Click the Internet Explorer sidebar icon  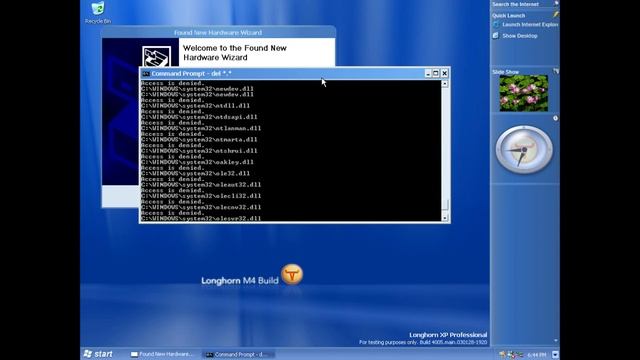(496, 24)
